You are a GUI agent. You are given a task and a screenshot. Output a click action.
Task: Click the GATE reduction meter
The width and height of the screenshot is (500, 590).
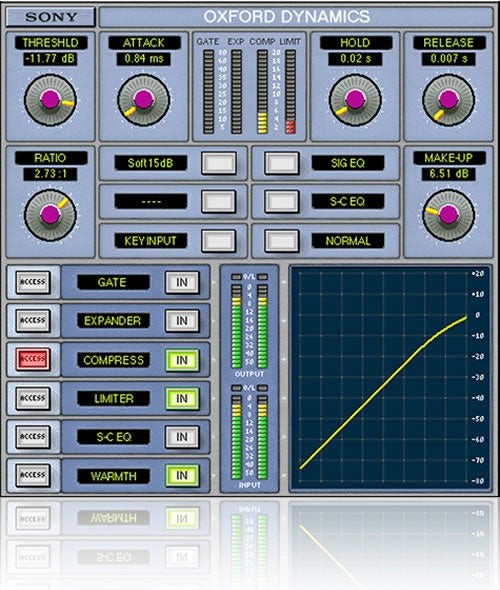208,92
